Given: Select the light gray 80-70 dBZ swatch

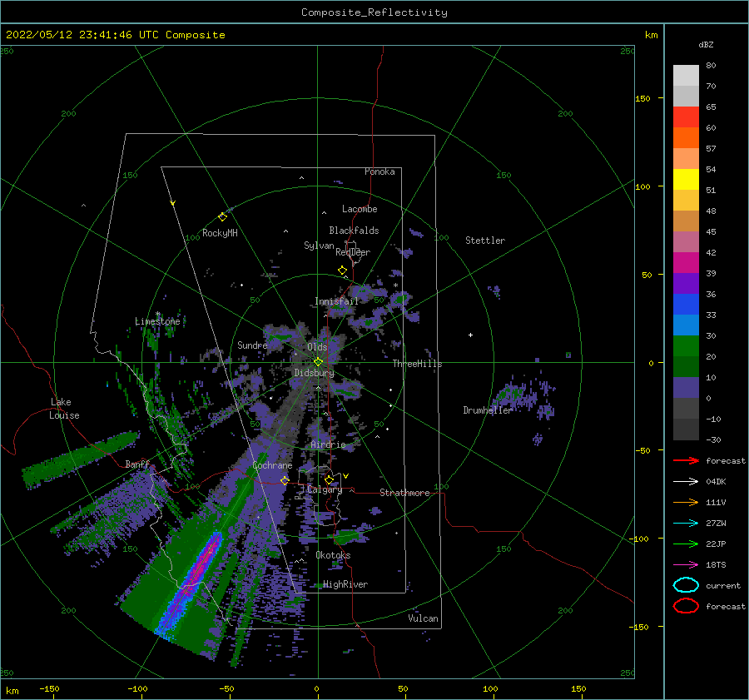Looking at the screenshot, I should 686,76.
